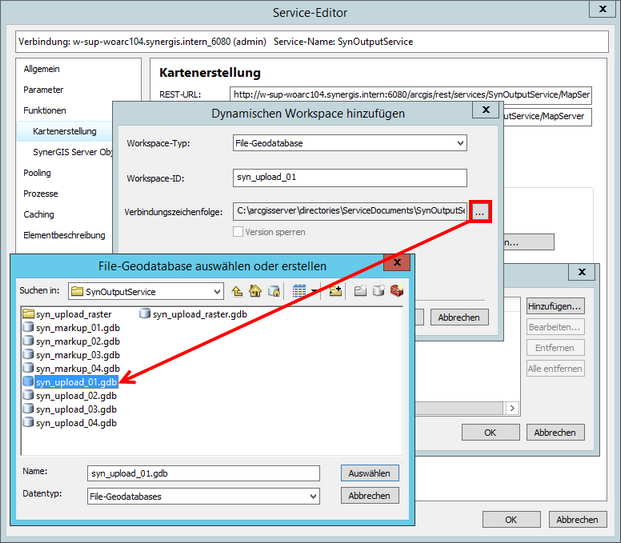Viewport: 621px width, 543px height.
Task: Click the Bearbeiten... button
Action: pyautogui.click(x=555, y=327)
